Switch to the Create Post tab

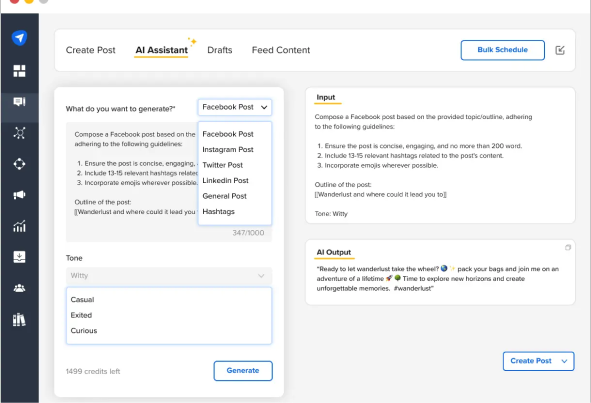coord(90,50)
